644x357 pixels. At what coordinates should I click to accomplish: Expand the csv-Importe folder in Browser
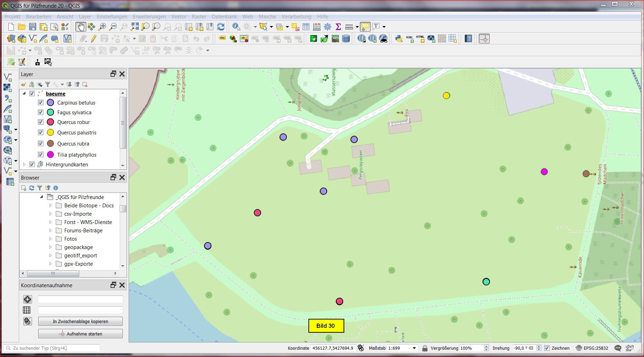(50, 214)
